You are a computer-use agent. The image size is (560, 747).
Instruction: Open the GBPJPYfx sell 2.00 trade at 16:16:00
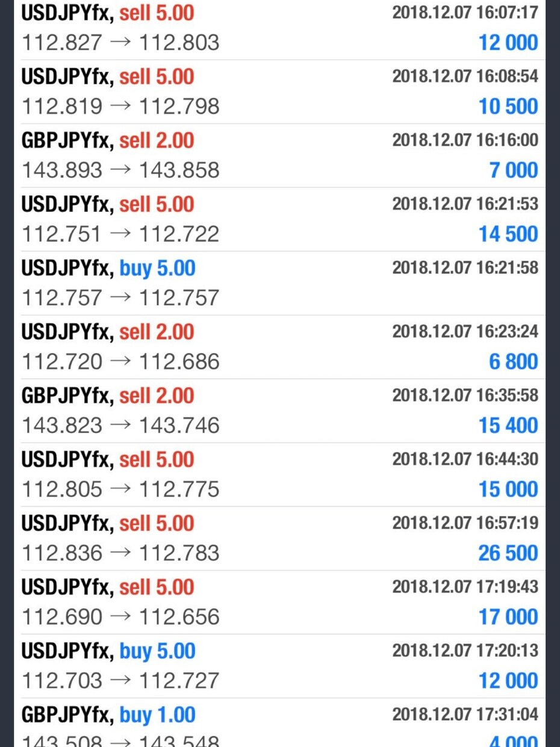click(279, 155)
